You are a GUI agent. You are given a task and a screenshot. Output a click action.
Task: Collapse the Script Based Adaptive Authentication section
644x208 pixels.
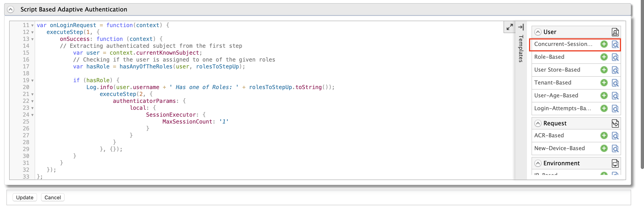(x=11, y=9)
